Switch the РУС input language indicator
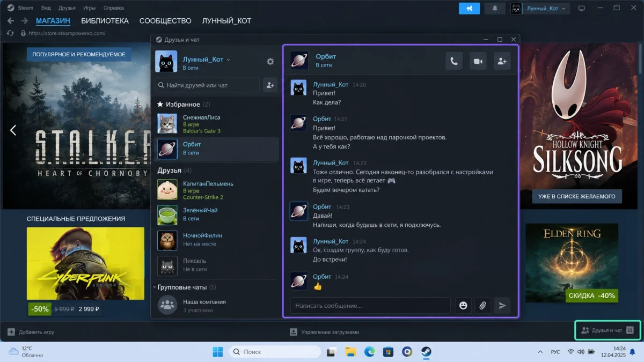Image resolution: width=644 pixels, height=362 pixels. pyautogui.click(x=555, y=352)
